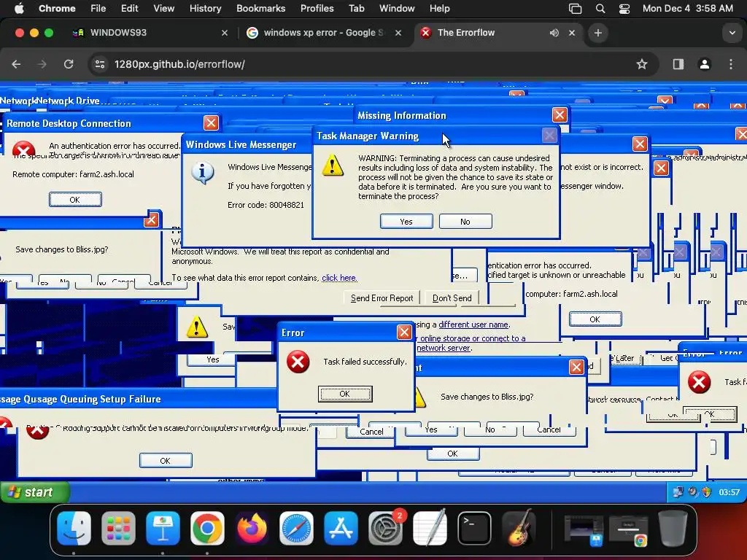Open the File menu
The image size is (747, 560).
(98, 9)
